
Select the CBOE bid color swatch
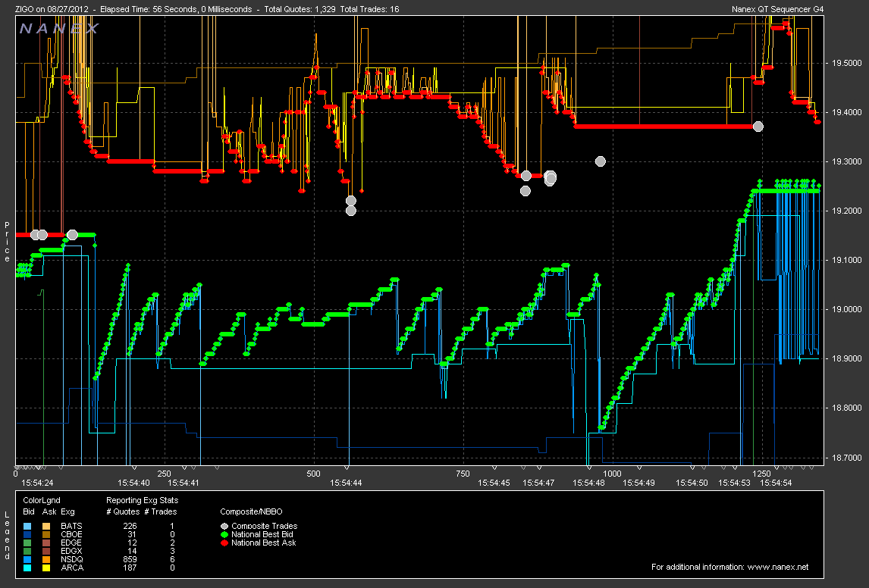pyautogui.click(x=28, y=534)
